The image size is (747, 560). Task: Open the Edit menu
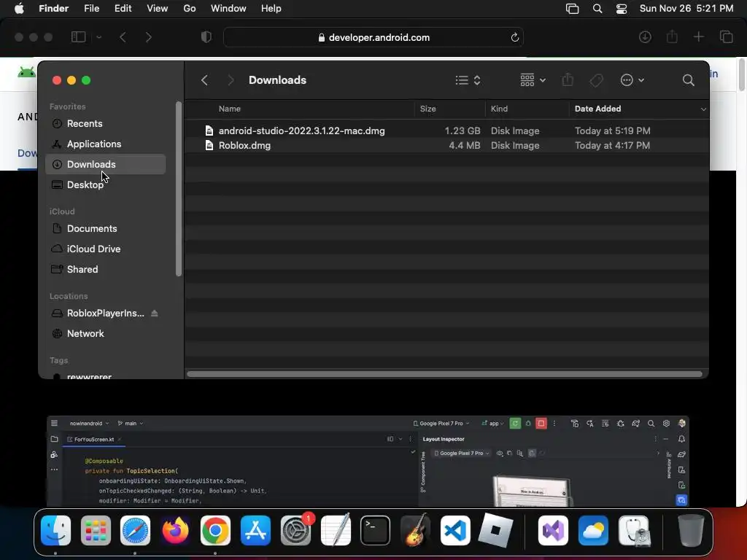click(123, 9)
